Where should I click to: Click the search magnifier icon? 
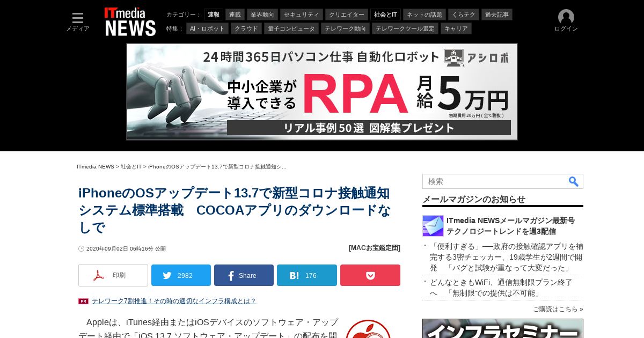click(x=574, y=181)
